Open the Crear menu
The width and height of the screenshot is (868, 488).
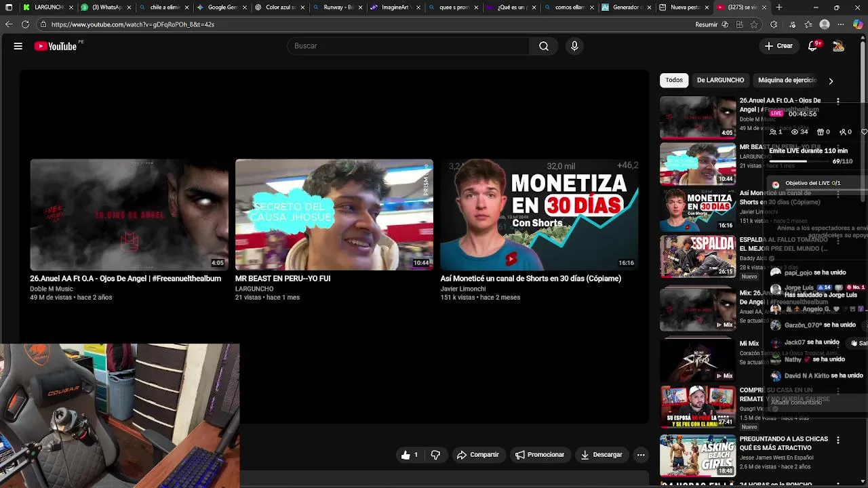pyautogui.click(x=778, y=46)
